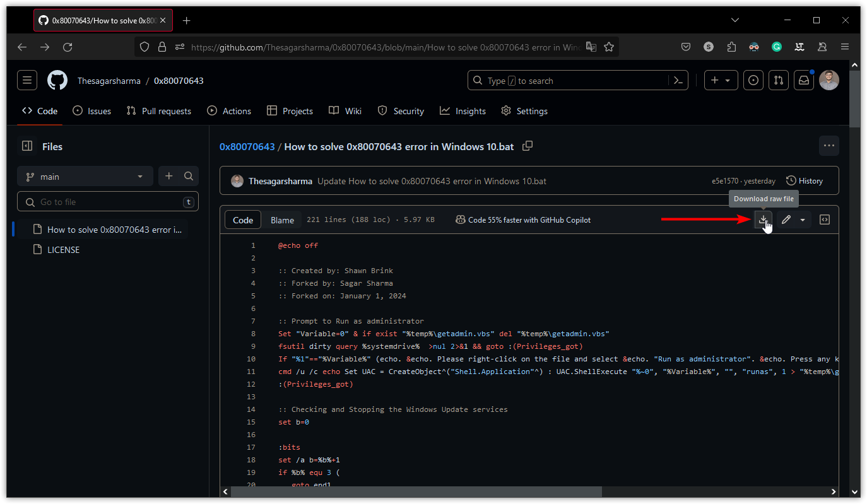The width and height of the screenshot is (867, 504).
Task: Click line number 8
Action: coord(253,334)
